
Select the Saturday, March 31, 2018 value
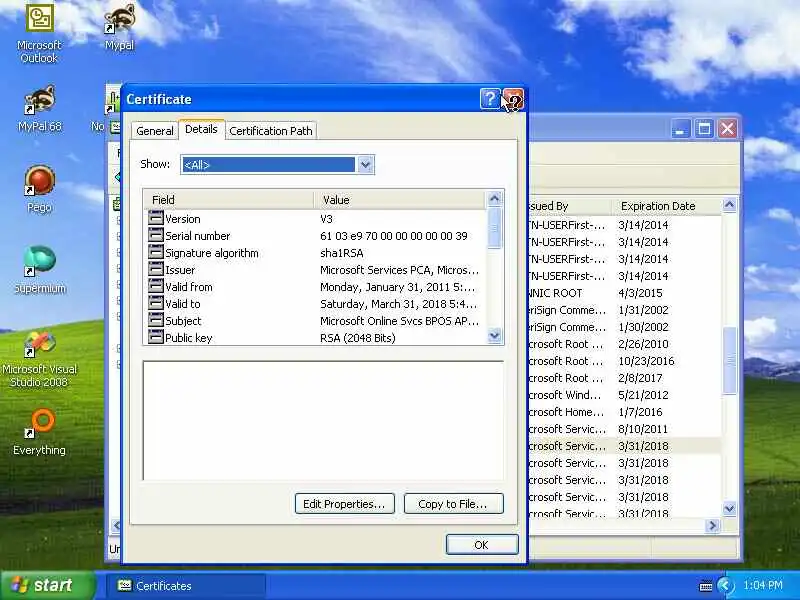(x=398, y=304)
